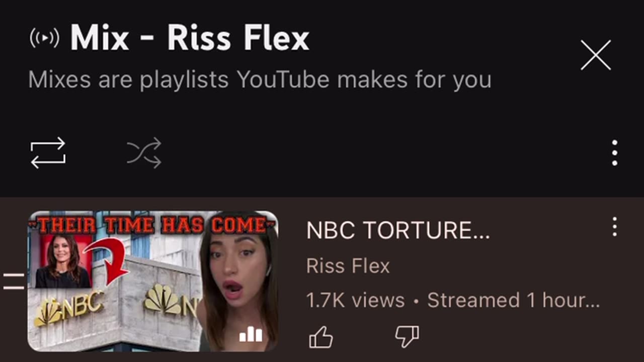This screenshot has width=644, height=362.
Task: Select the NBC TORTURE... video title
Action: pyautogui.click(x=398, y=230)
